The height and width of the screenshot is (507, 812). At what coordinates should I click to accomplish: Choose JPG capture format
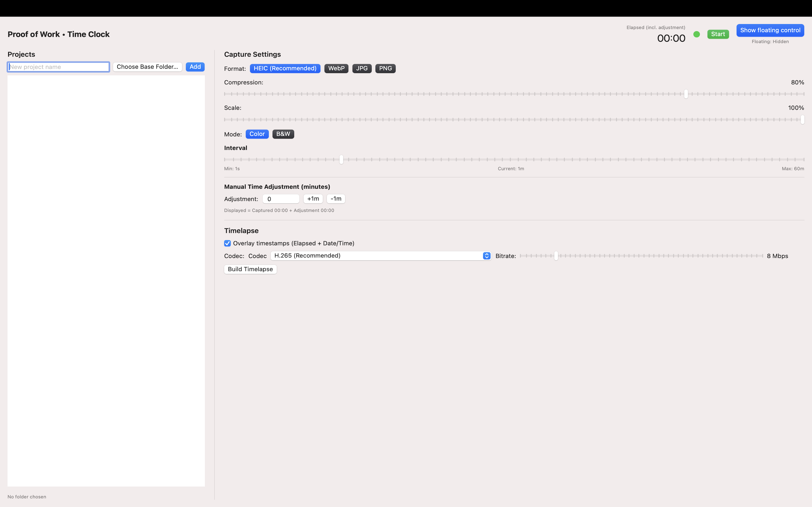tap(362, 68)
